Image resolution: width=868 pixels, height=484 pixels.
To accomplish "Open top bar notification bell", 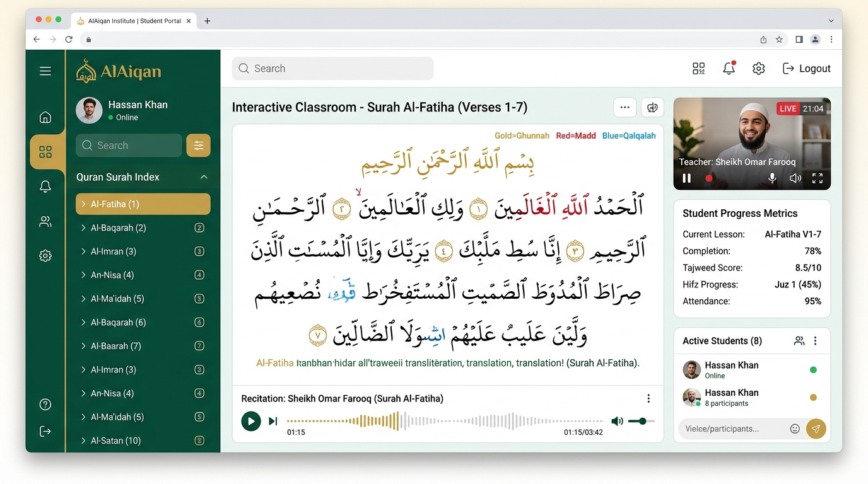I will (729, 68).
